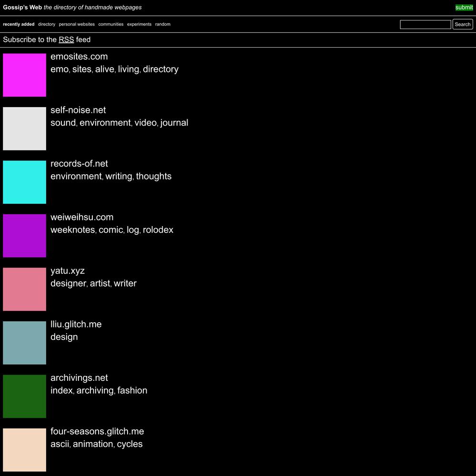
Task: Click the Search button
Action: tap(463, 24)
